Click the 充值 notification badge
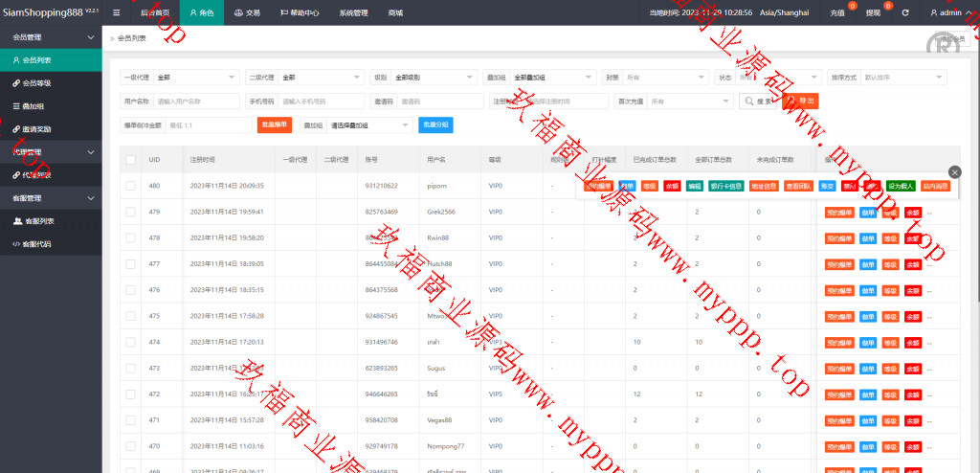980x473 pixels. pyautogui.click(x=841, y=12)
